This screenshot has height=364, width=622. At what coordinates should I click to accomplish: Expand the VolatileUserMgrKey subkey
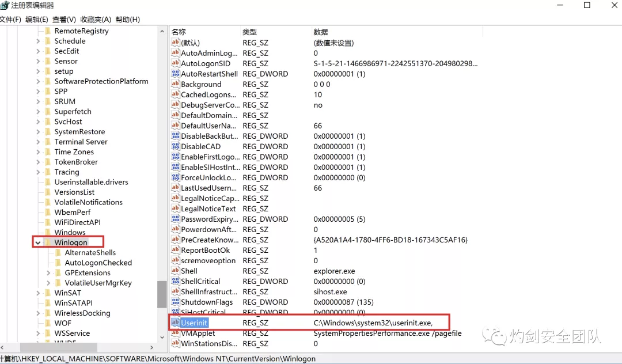(48, 283)
